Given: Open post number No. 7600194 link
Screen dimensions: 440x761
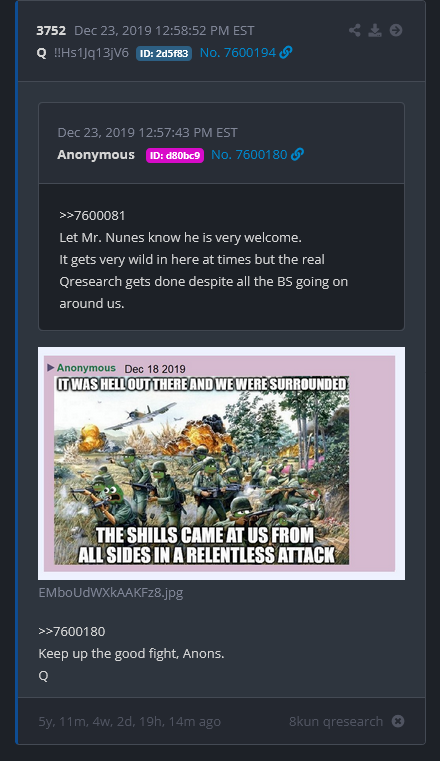Looking at the screenshot, I should (238, 52).
